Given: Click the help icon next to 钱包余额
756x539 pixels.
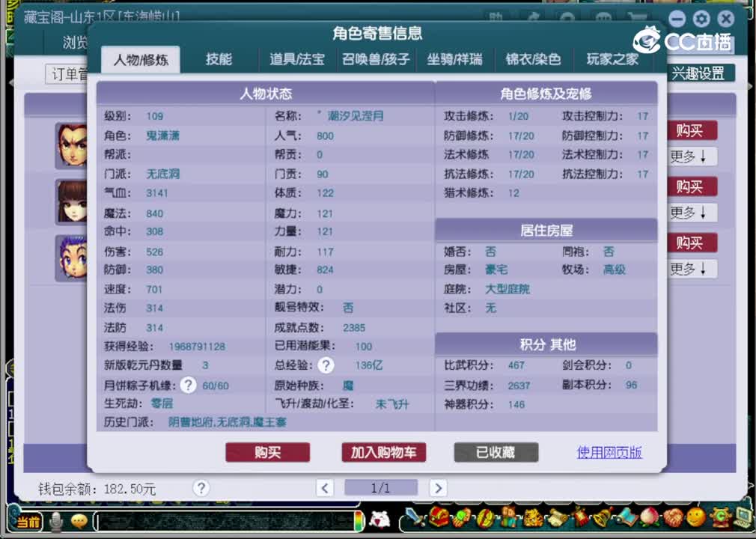Looking at the screenshot, I should 201,488.
